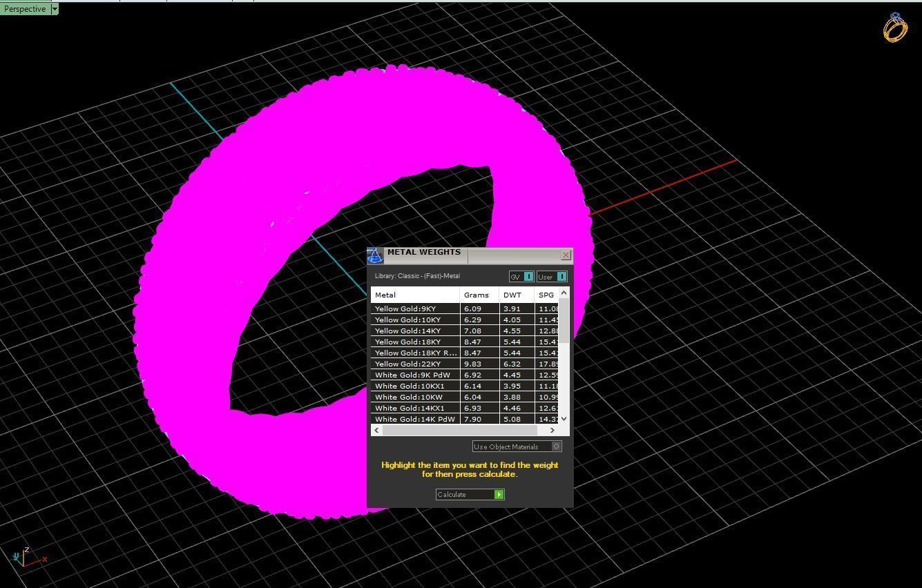The width and height of the screenshot is (922, 588).
Task: Select the White Gold:14KX1 row
Action: [x=465, y=408]
